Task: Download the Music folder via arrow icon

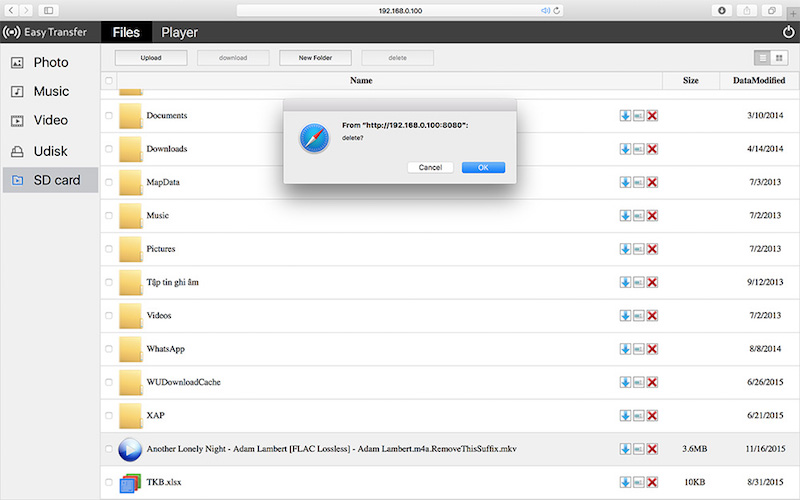Action: point(625,216)
